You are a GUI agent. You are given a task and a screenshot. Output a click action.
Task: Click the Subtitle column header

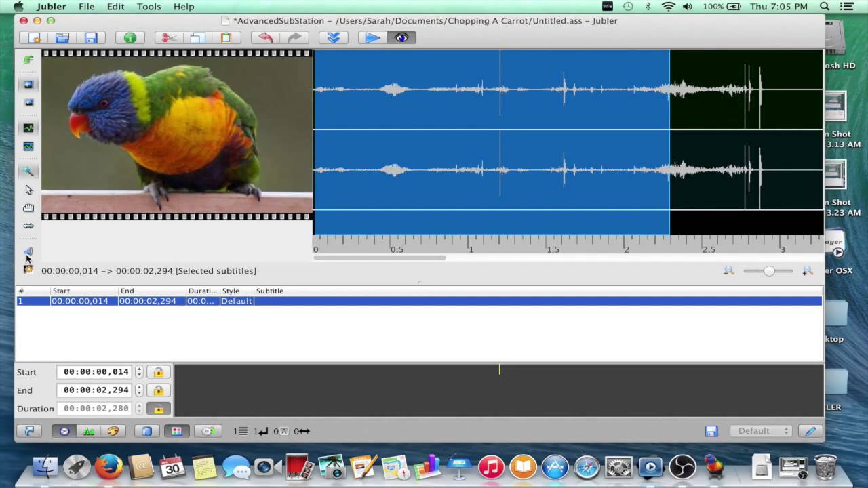coord(269,291)
